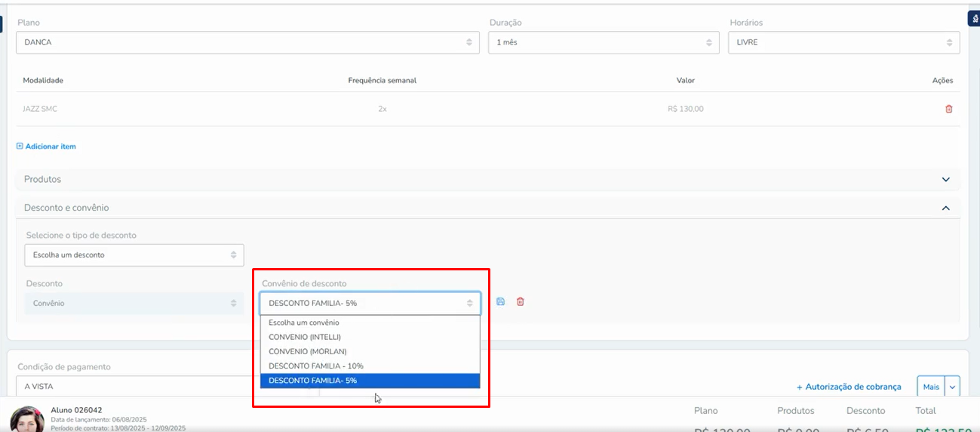Click the student avatar photo
The height and width of the screenshot is (432, 980).
tap(26, 420)
